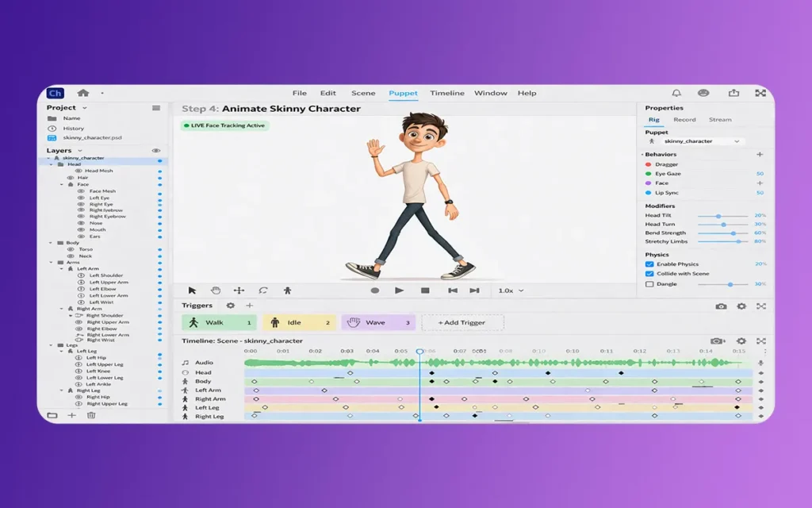
Task: Open the Timeline menu
Action: (447, 94)
